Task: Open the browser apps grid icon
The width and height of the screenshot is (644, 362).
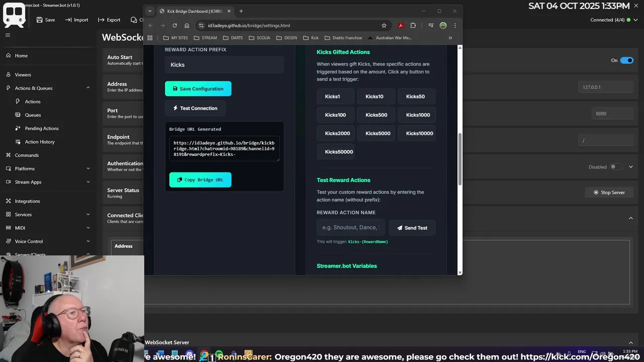Action: point(150,38)
